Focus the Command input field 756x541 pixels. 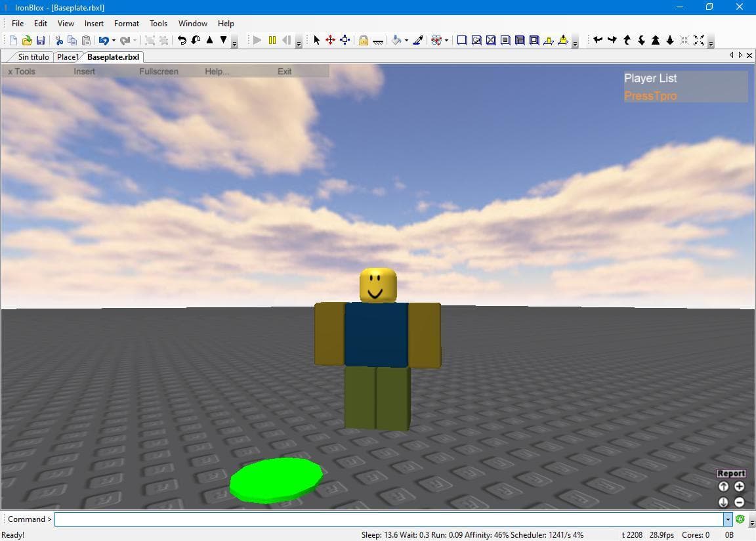(388, 519)
